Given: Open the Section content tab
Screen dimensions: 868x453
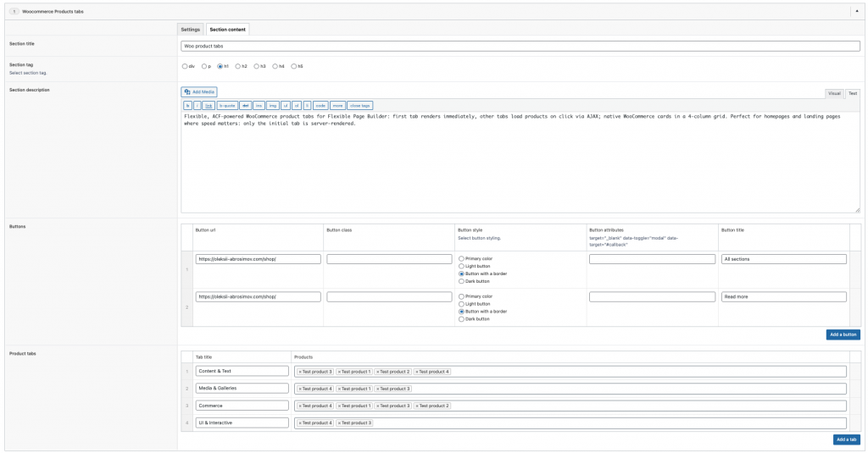Looking at the screenshot, I should [x=227, y=30].
